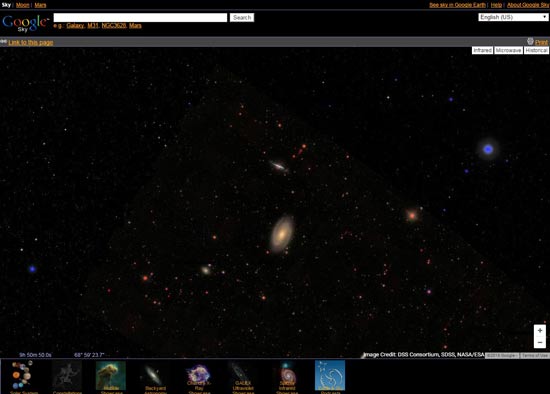Viewport: 550px width, 394px height.
Task: Zoom out with the minus button
Action: pos(540,342)
